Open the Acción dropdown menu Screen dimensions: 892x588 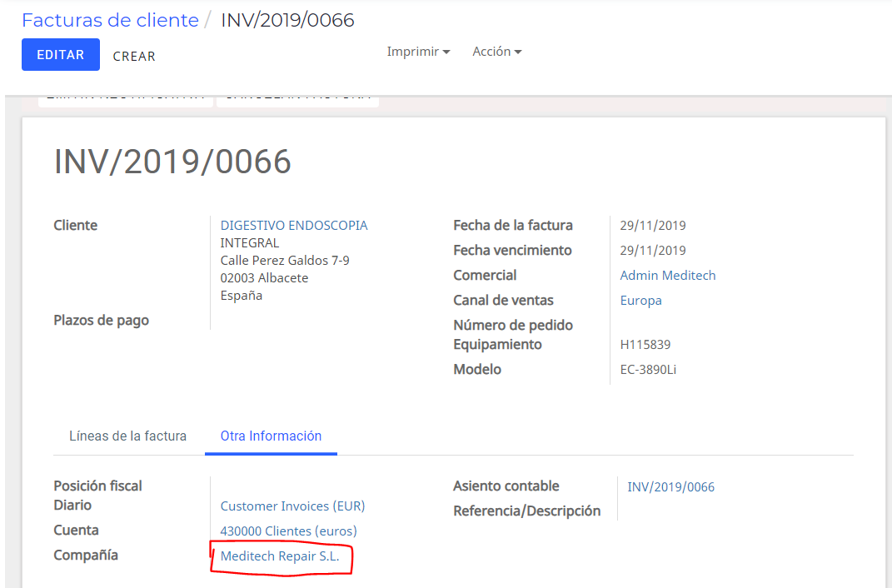(x=496, y=52)
